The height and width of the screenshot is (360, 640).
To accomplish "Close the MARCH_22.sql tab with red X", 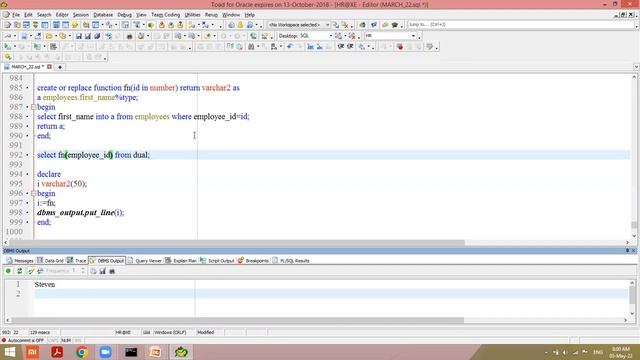I will point(49,67).
